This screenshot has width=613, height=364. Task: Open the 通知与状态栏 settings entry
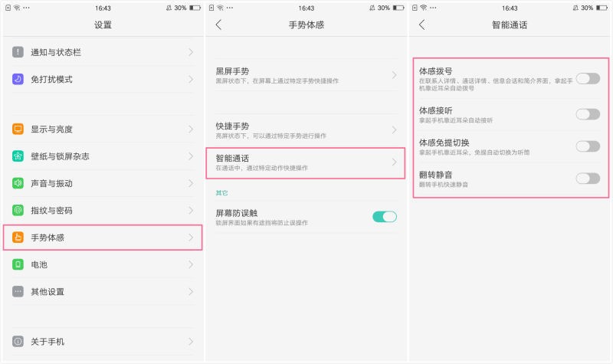[x=103, y=52]
